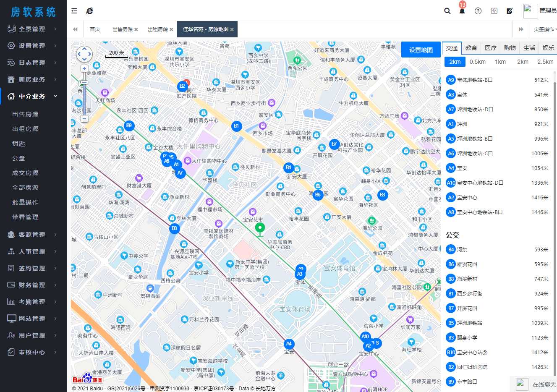Choose the 2.5km range option

pos(545,62)
